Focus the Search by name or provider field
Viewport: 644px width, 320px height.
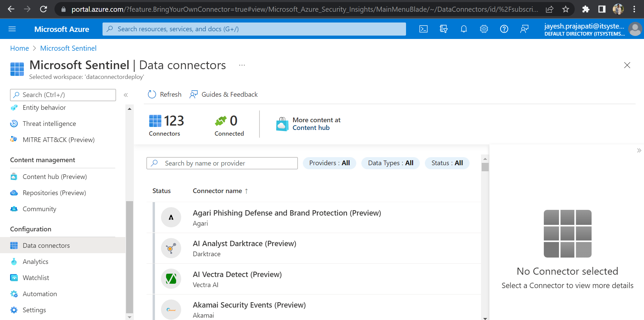[x=222, y=163]
